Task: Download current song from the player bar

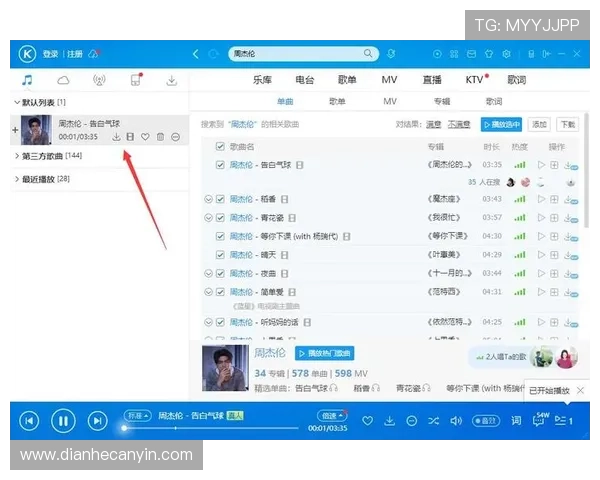Action: tap(390, 421)
